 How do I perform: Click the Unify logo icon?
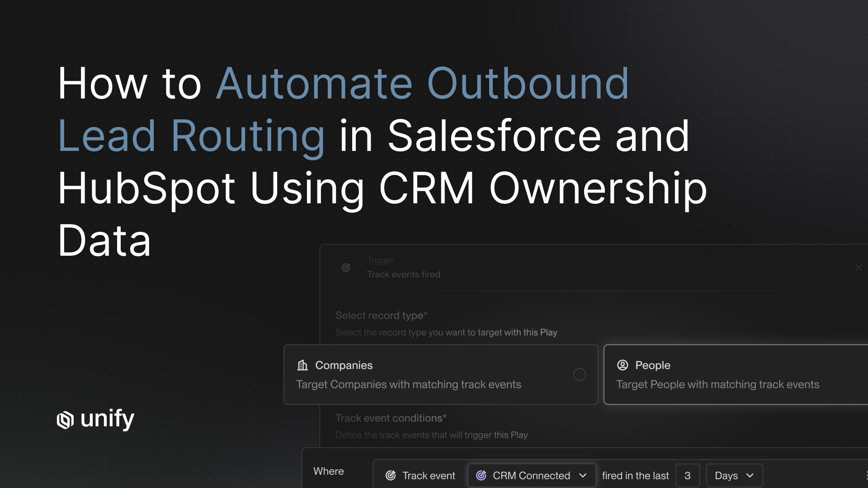point(65,420)
